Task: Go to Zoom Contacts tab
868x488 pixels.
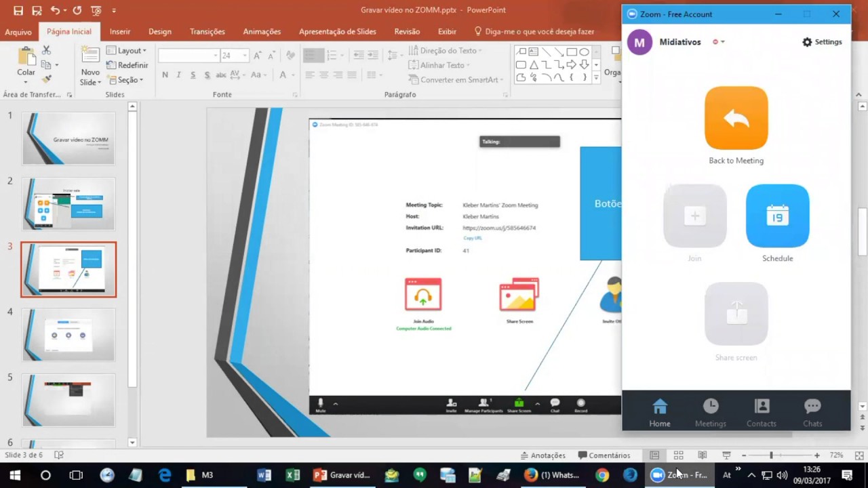Action: (x=762, y=413)
